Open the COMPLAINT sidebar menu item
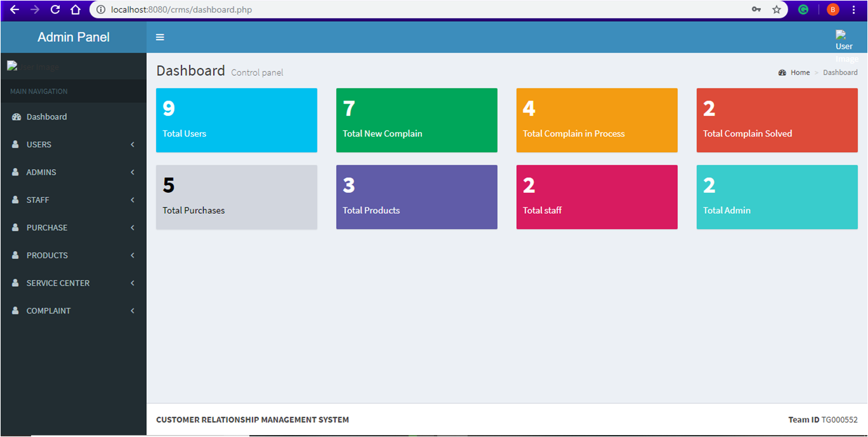This screenshot has width=868, height=437. [x=48, y=310]
